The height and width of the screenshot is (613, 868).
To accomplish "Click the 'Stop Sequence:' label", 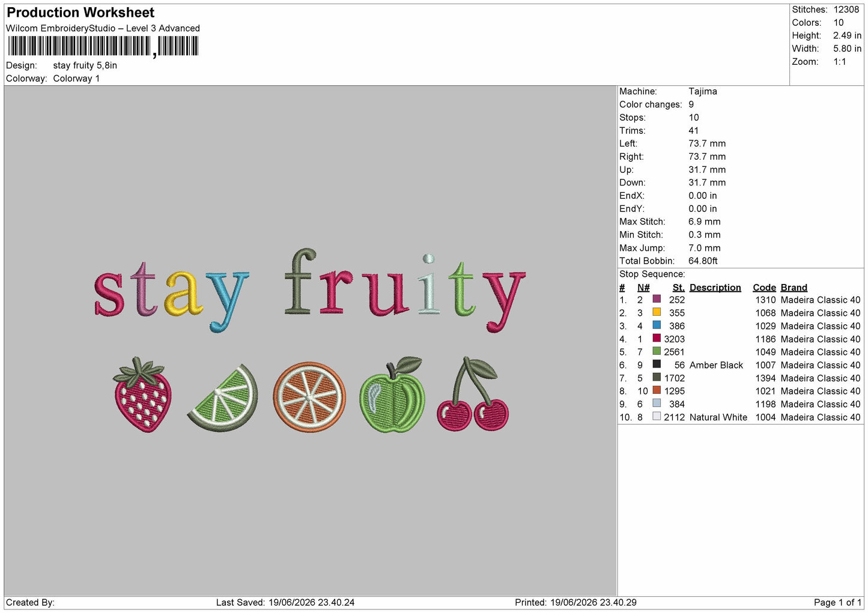I will 652,274.
